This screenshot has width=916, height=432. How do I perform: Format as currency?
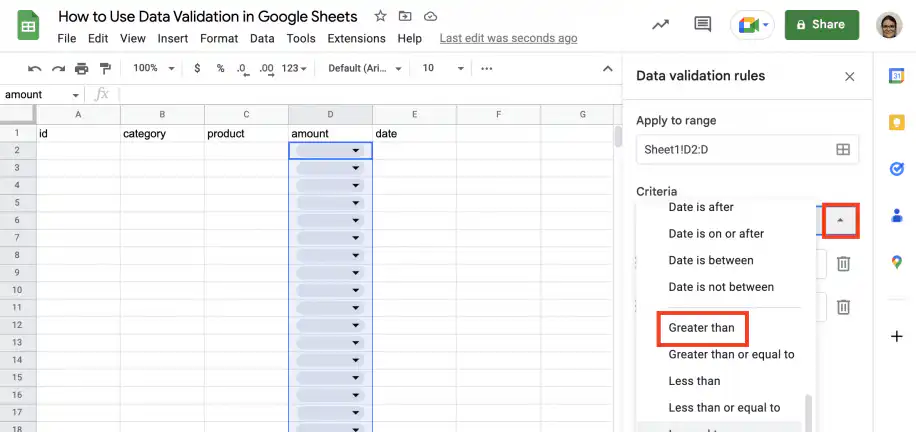pos(197,68)
